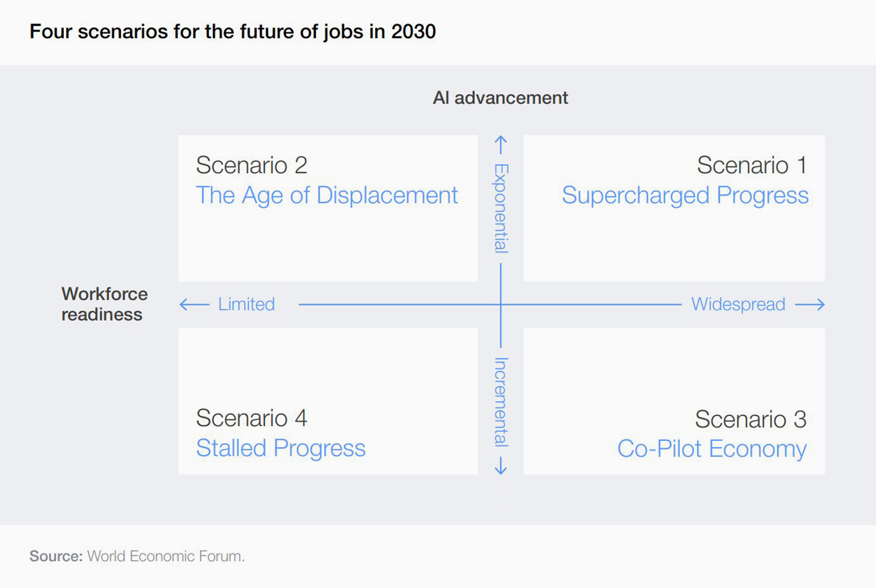Screen dimensions: 876x588
Task: Click The Age of Displacement text
Action: [326, 196]
